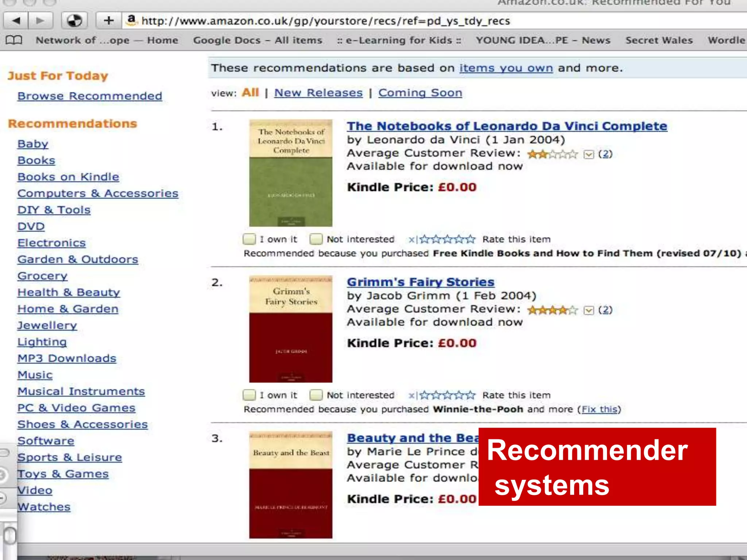Viewport: 747px width, 560px height.
Task: Rate Da Vinci Notebooks with the rating stars
Action: pos(448,239)
